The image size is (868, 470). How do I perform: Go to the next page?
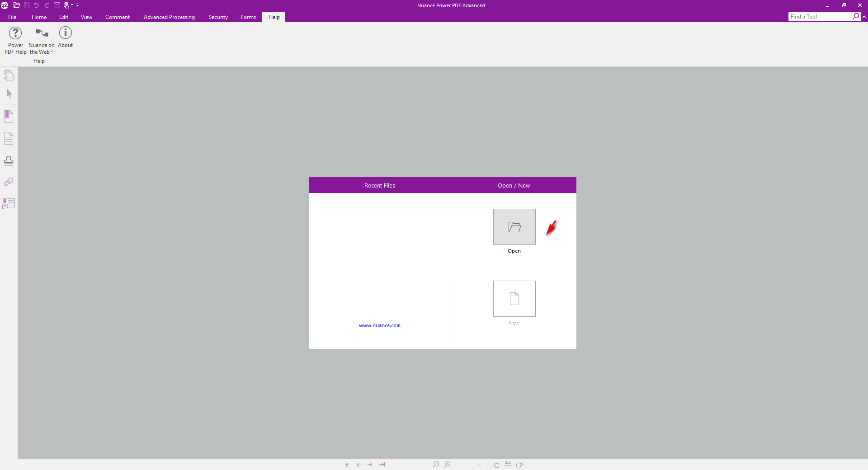pos(370,465)
